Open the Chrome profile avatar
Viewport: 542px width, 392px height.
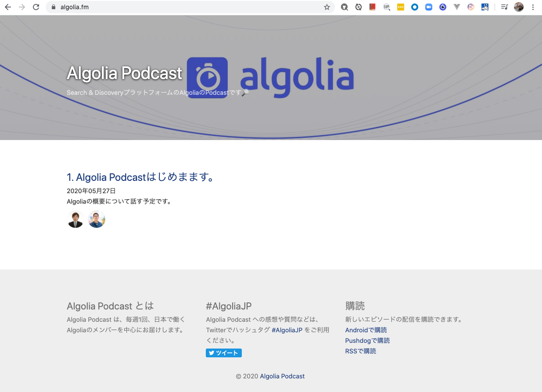click(x=519, y=7)
